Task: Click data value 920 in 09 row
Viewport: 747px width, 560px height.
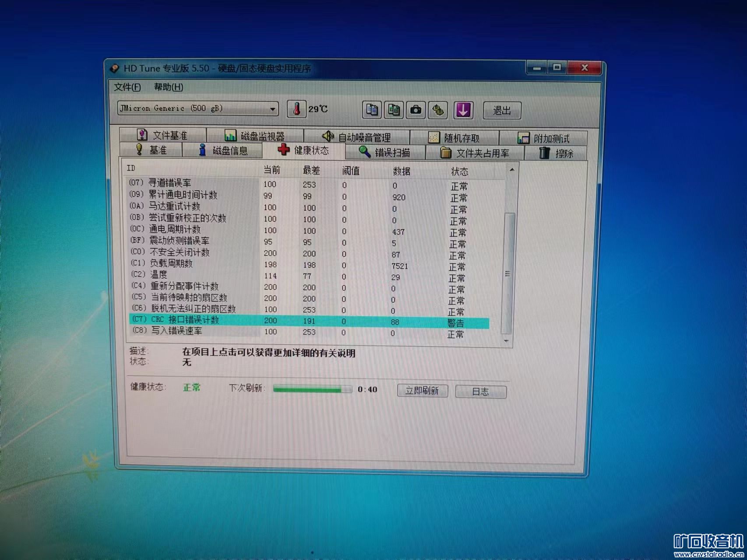Action: (x=398, y=197)
